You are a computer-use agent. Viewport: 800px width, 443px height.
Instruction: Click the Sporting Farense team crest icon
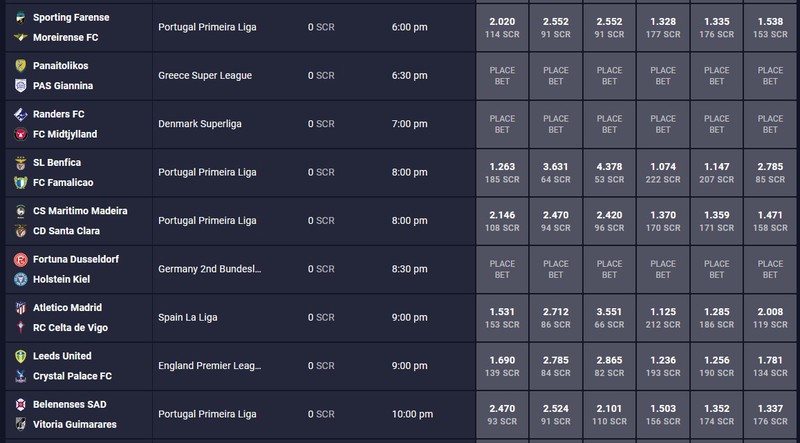pos(20,17)
